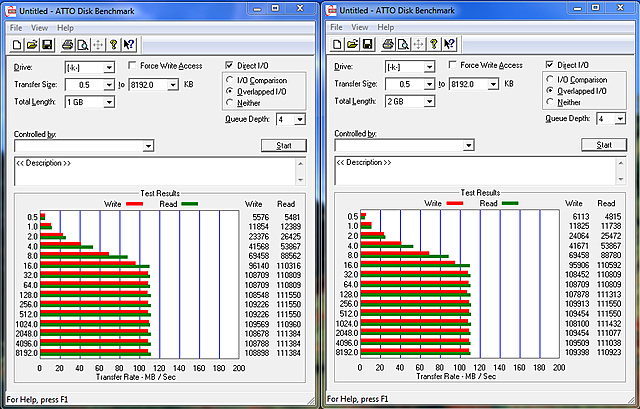Click green Read legend swatch in right window
This screenshot has height=409, width=640.
[x=510, y=203]
